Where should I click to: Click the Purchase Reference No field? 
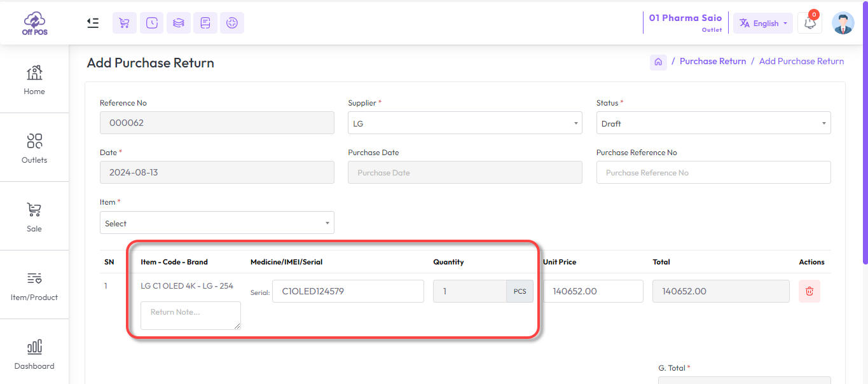coord(713,172)
